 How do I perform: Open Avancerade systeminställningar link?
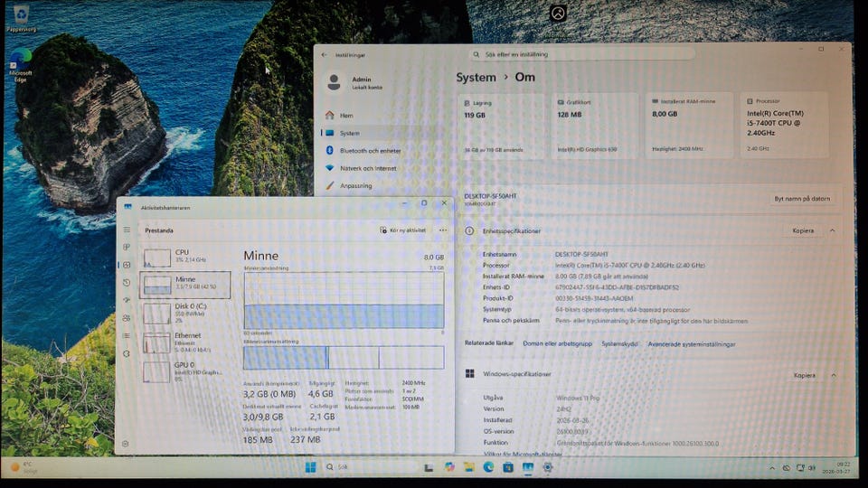pos(691,344)
